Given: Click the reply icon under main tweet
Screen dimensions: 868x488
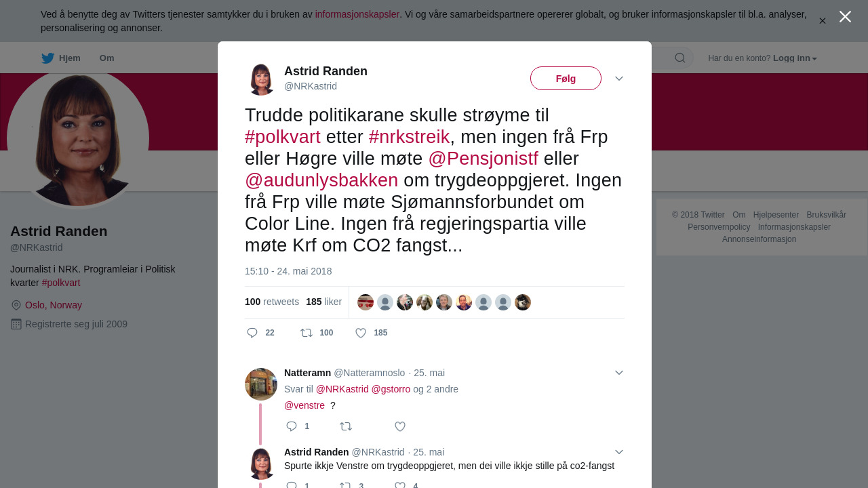Looking at the screenshot, I should pos(252,333).
